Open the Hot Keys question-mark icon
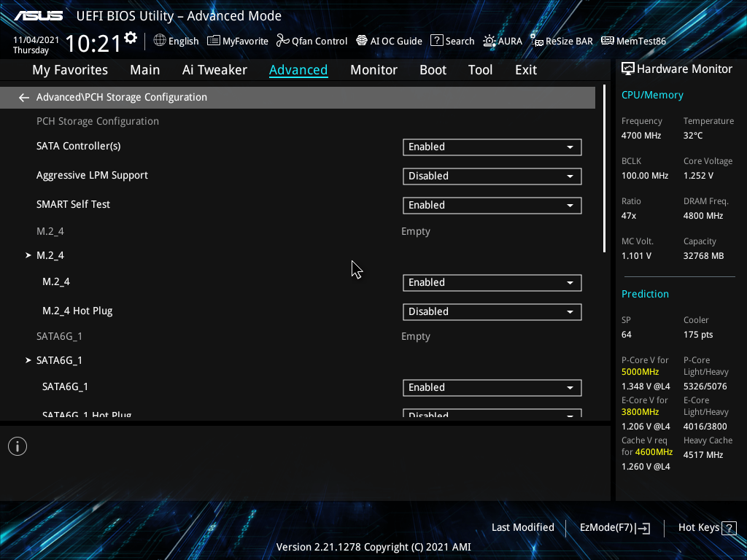The width and height of the screenshot is (747, 560). click(729, 528)
